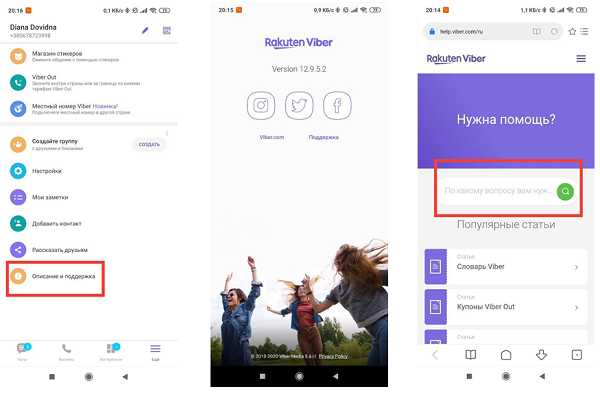The height and width of the screenshot is (400, 600).
Task: Click the Rakuten Viber logo on help page
Action: [x=456, y=59]
